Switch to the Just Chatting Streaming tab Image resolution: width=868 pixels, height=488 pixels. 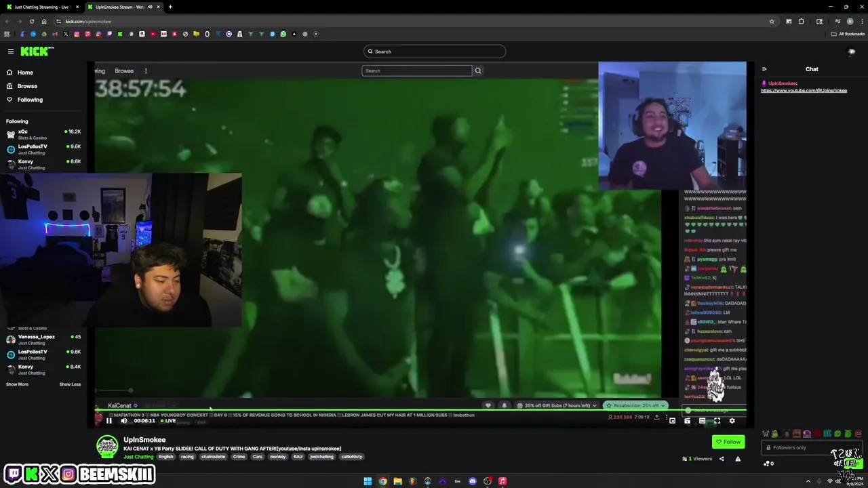(41, 7)
